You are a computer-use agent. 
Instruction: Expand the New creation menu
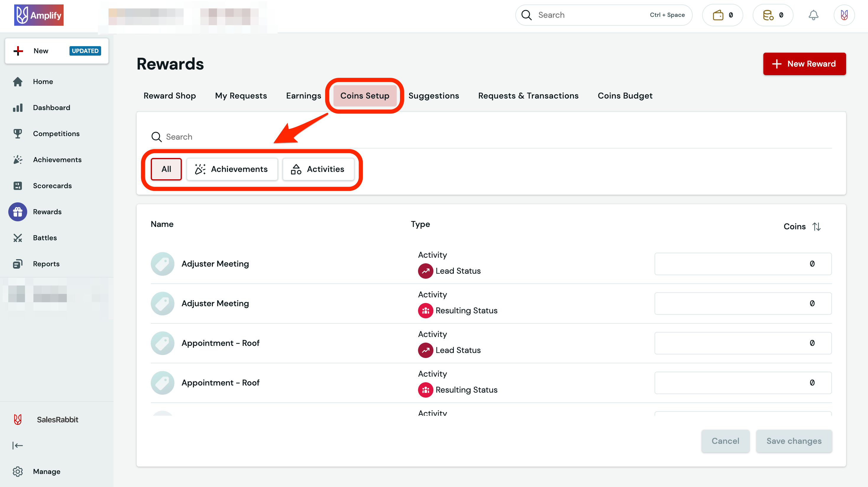41,51
